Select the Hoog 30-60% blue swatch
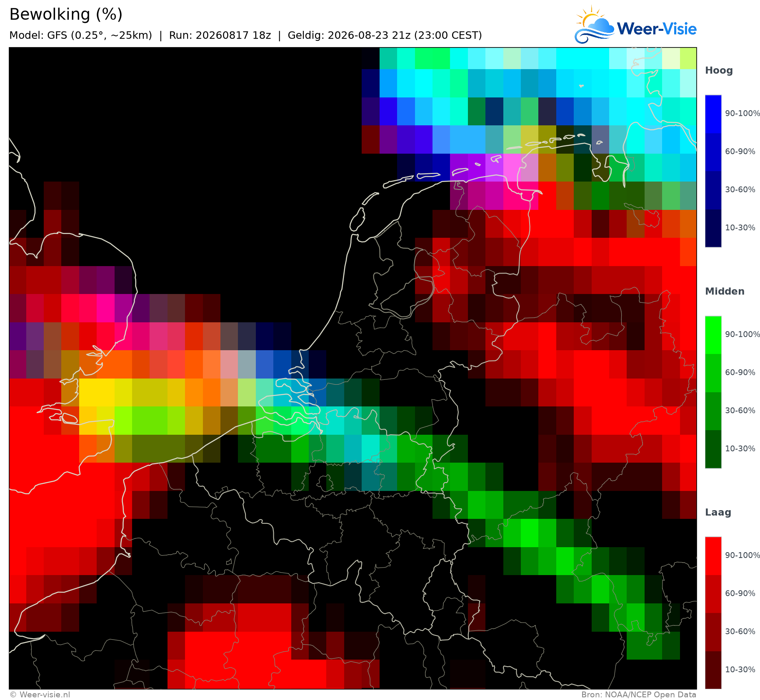Image resolution: width=760 pixels, height=700 pixels. (x=713, y=190)
